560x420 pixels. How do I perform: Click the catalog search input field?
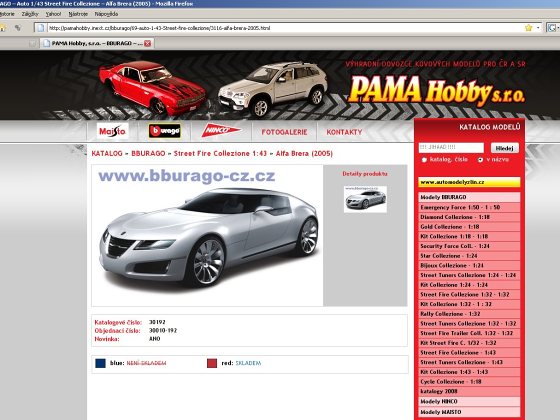451,148
